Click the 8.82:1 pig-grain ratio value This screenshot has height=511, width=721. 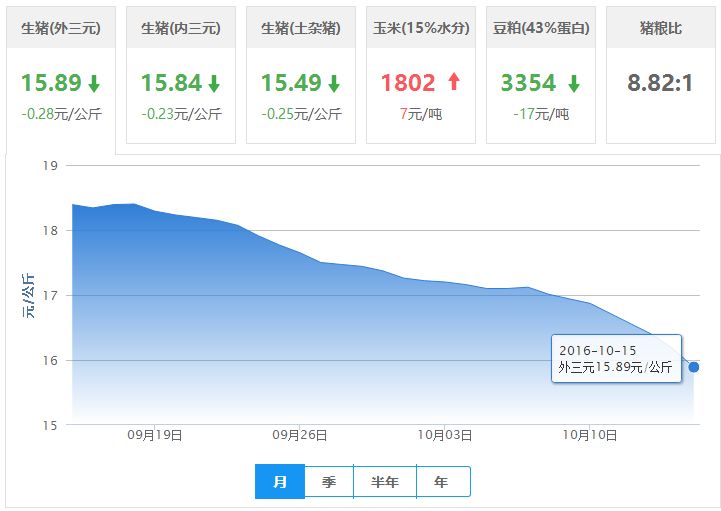[660, 83]
